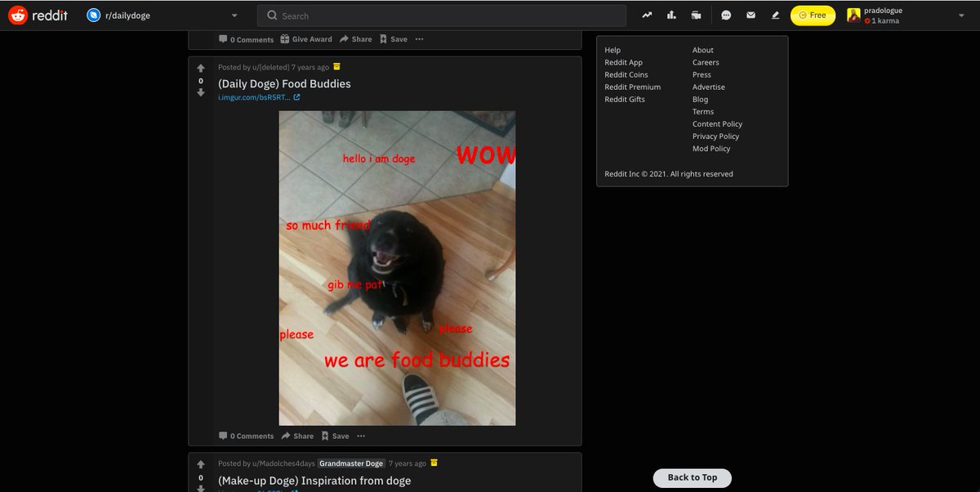Open more options under Food Buddies post

coord(361,436)
